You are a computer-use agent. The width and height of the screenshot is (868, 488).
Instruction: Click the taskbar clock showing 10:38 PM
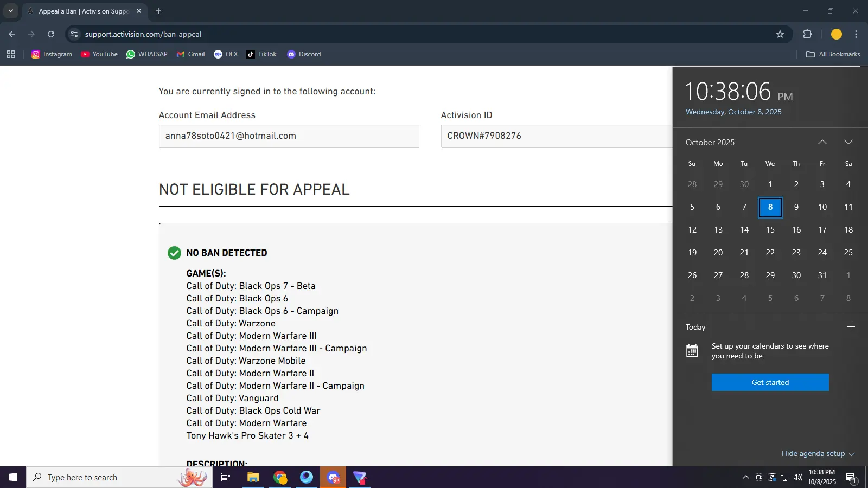pos(822,477)
